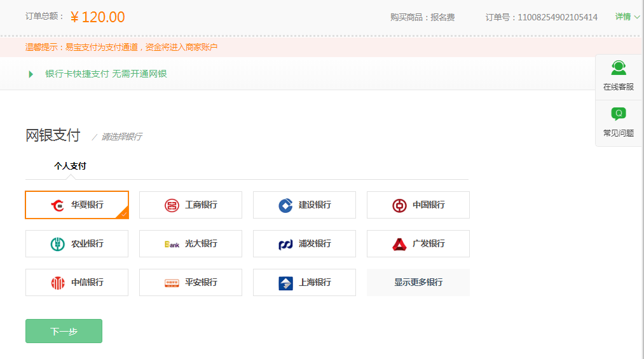This screenshot has height=359, width=644.
Task: Click the 工商银行 ICBC logo icon
Action: tap(172, 205)
